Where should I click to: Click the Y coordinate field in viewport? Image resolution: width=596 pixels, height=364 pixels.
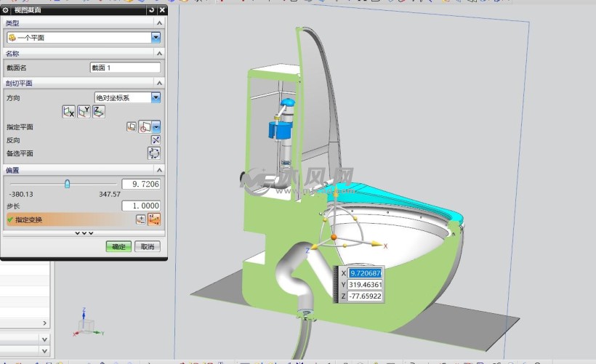[x=366, y=285]
